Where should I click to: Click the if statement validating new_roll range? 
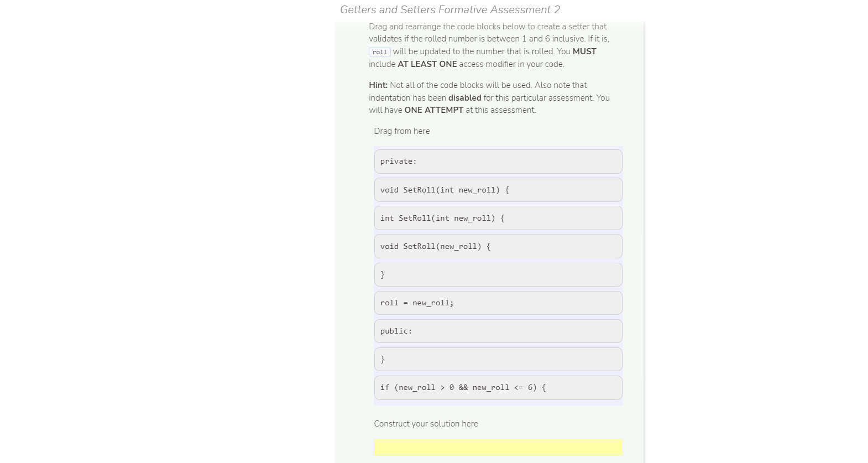[x=498, y=387]
